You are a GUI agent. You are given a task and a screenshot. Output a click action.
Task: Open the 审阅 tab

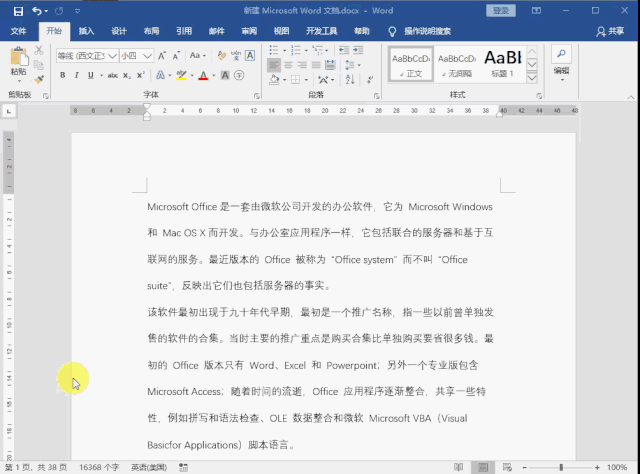click(249, 31)
